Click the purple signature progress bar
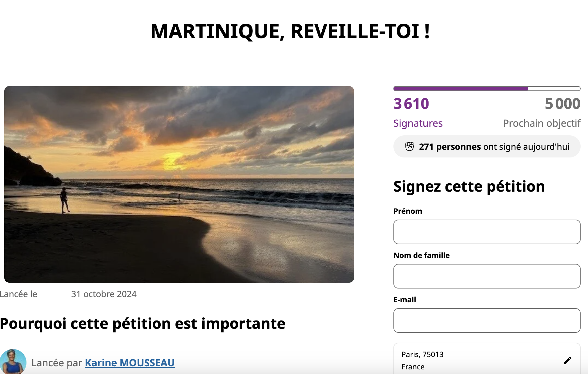This screenshot has height=374, width=588. tap(487, 89)
